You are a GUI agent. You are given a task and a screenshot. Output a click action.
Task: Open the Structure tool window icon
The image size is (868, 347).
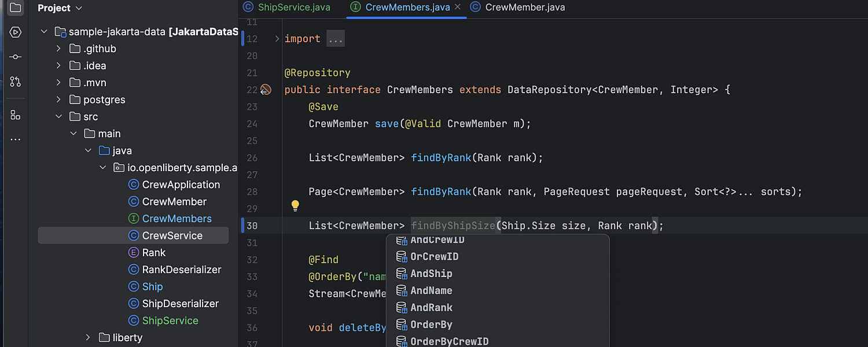pos(16,115)
